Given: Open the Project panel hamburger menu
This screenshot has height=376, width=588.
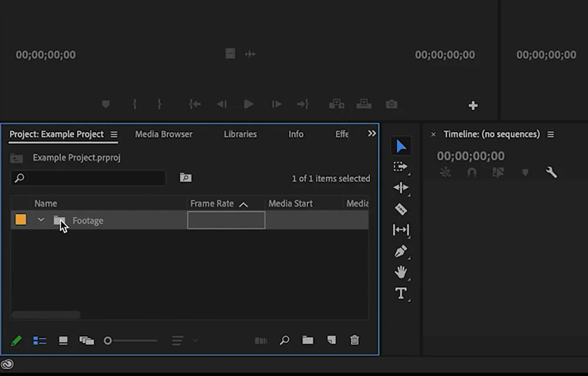Looking at the screenshot, I should click(114, 134).
